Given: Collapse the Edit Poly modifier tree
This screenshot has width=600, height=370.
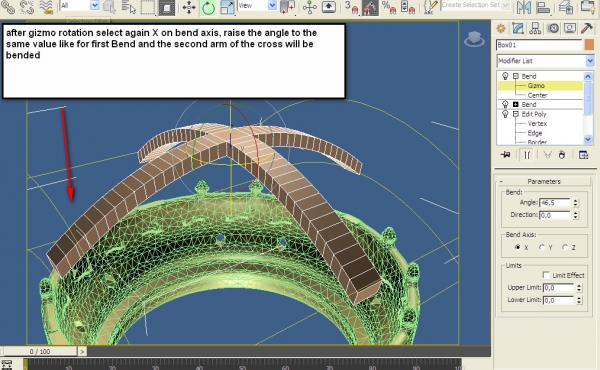Looking at the screenshot, I should pos(515,114).
